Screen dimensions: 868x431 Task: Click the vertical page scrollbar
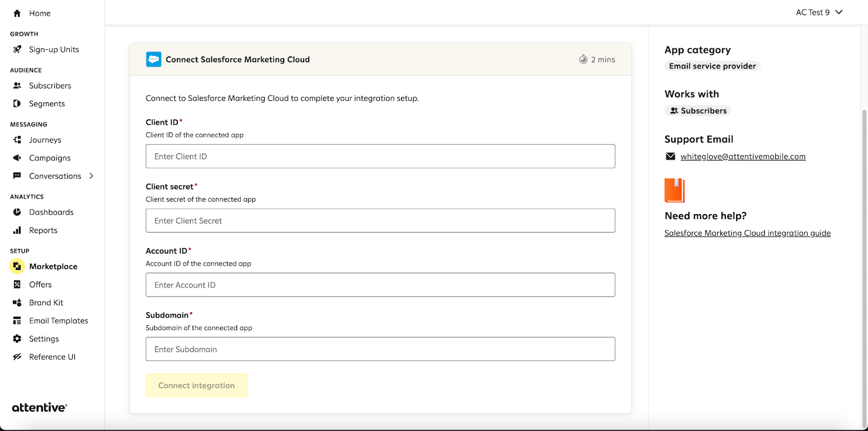[x=864, y=268]
